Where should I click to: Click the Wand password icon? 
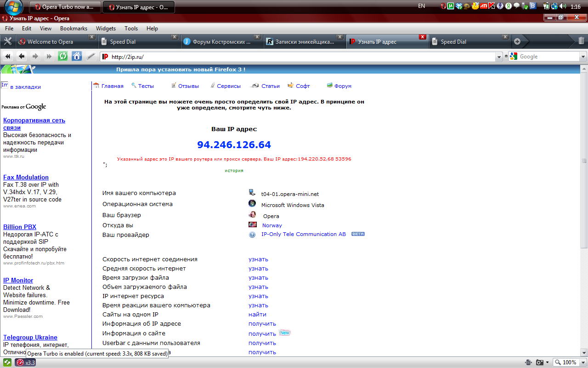click(90, 56)
